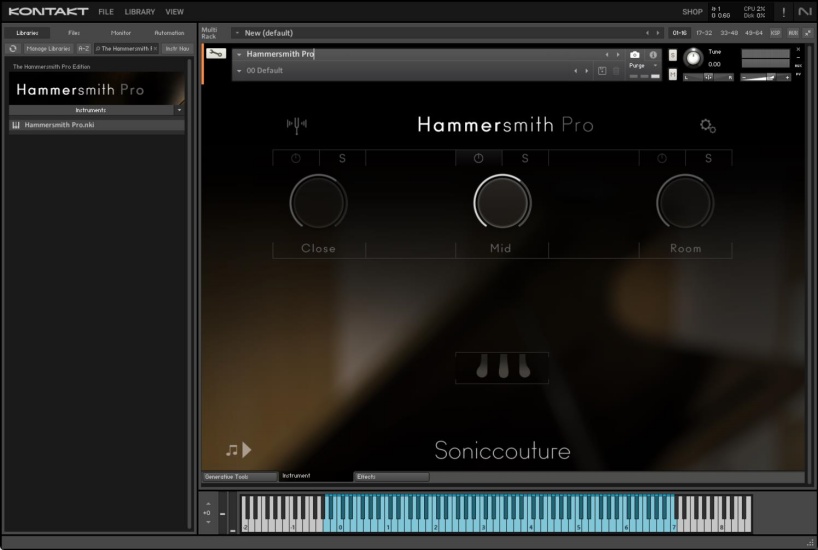Click the Tune knob
This screenshot has width=818, height=550.
tap(692, 57)
